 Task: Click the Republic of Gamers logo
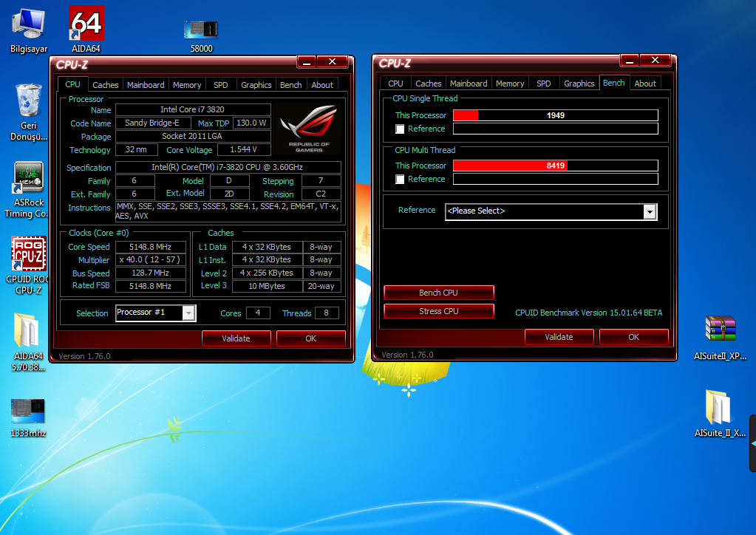(309, 128)
